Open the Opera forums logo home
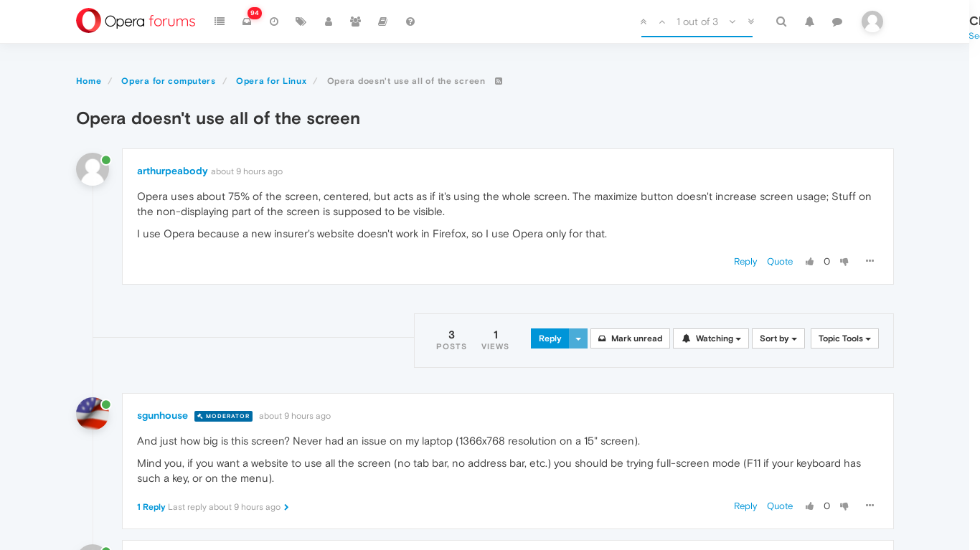980x550 pixels. (136, 22)
